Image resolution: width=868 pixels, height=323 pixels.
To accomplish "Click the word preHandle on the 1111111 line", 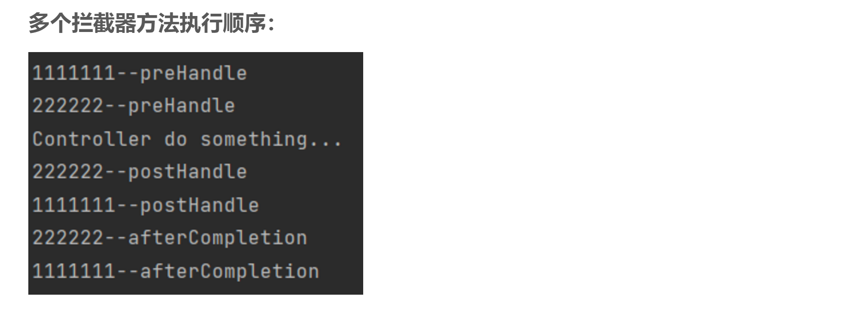I will click(x=193, y=73).
